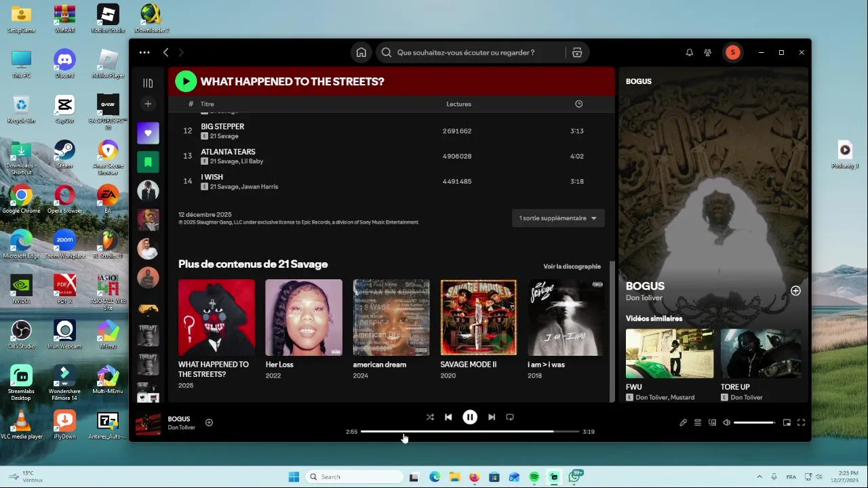The height and width of the screenshot is (488, 868).
Task: Open WhatsApp in the taskbar
Action: (x=574, y=477)
